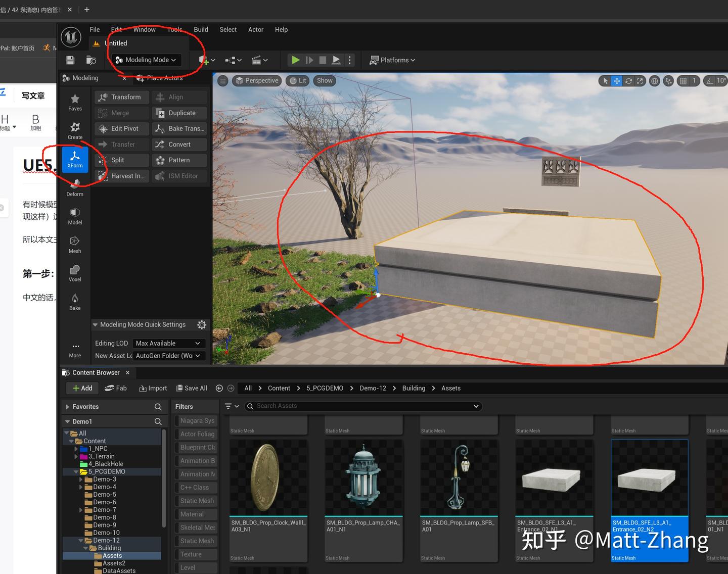Select the Edit Pivot tool
728x574 pixels.
(122, 129)
